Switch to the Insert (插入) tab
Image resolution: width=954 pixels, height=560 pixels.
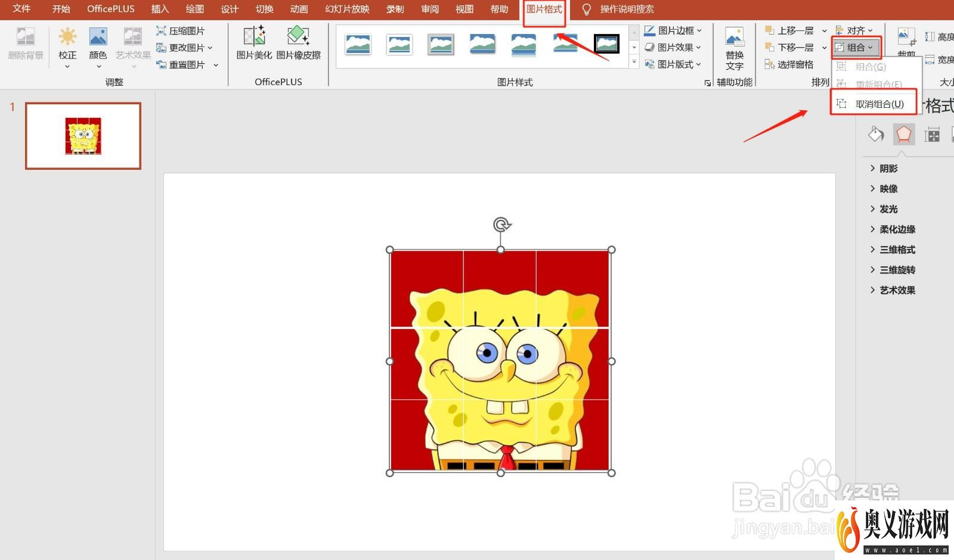click(160, 9)
